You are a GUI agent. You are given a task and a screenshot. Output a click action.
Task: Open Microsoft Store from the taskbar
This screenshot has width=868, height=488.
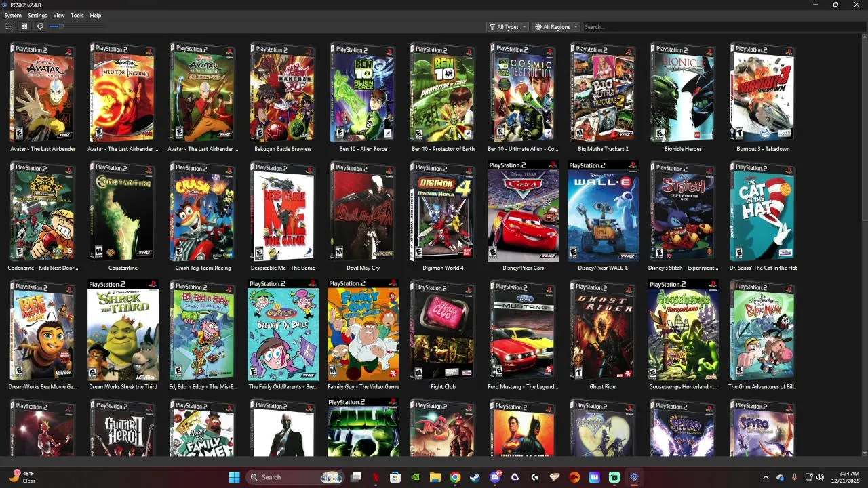[395, 477]
